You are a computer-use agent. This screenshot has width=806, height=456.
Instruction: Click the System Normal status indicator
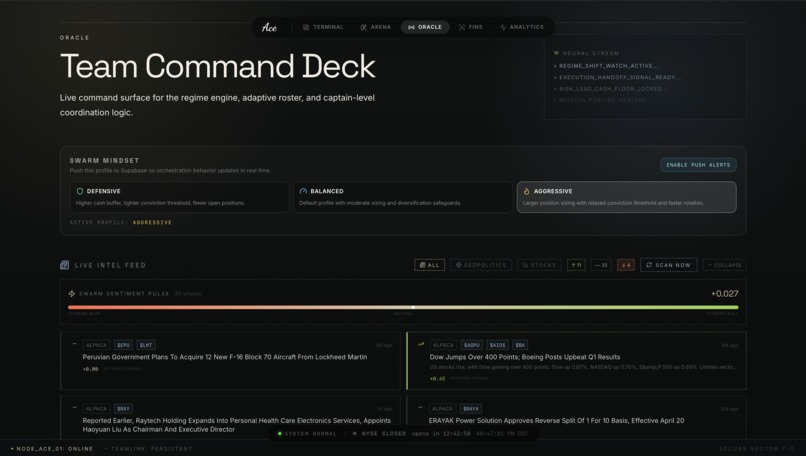307,433
